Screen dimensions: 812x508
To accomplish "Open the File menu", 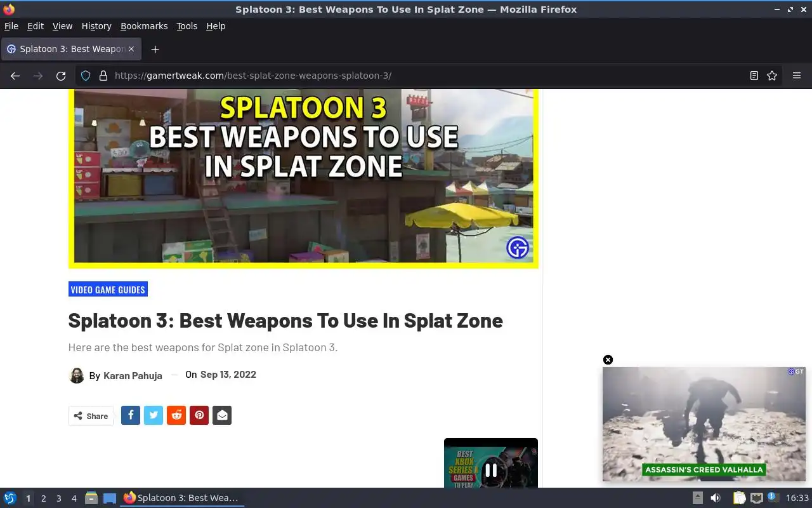I will pyautogui.click(x=11, y=26).
